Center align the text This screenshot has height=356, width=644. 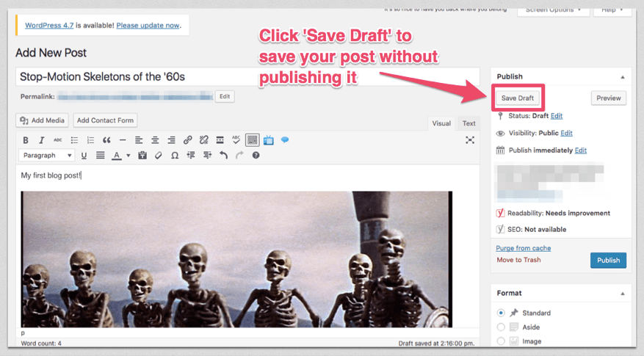pyautogui.click(x=155, y=140)
